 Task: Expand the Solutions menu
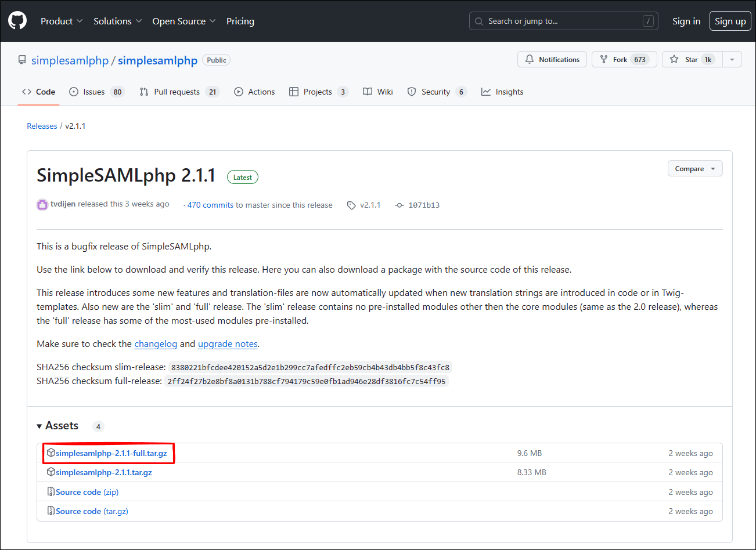[117, 21]
